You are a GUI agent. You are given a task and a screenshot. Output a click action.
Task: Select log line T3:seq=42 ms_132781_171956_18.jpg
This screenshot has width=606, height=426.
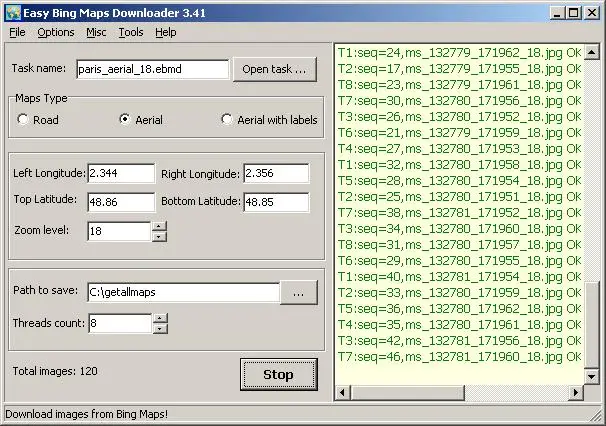tap(460, 341)
